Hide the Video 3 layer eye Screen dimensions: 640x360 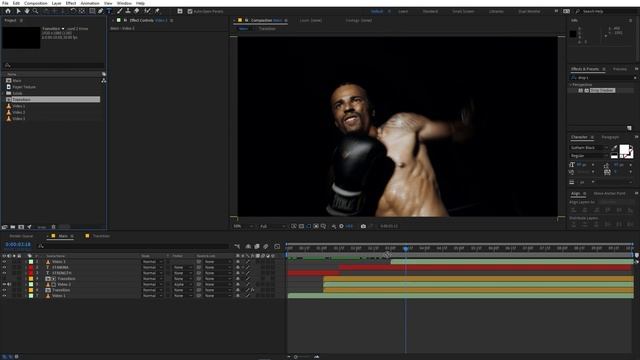[4, 262]
